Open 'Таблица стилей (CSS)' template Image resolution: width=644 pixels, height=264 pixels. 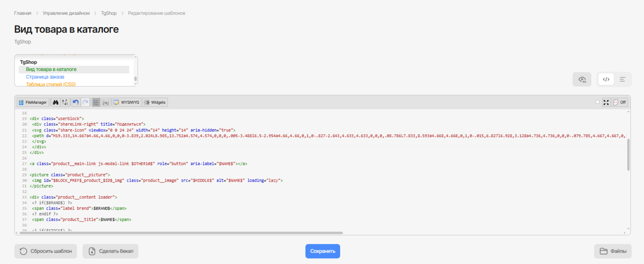[51, 85]
